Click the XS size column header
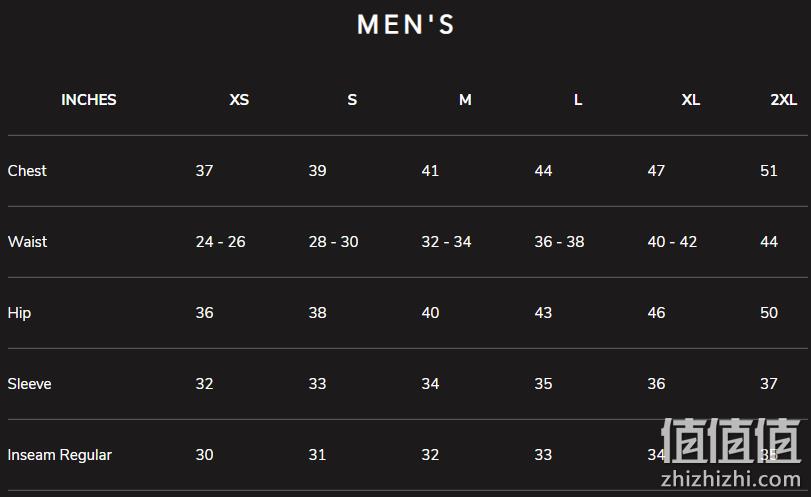Image resolution: width=811 pixels, height=497 pixels. (239, 99)
